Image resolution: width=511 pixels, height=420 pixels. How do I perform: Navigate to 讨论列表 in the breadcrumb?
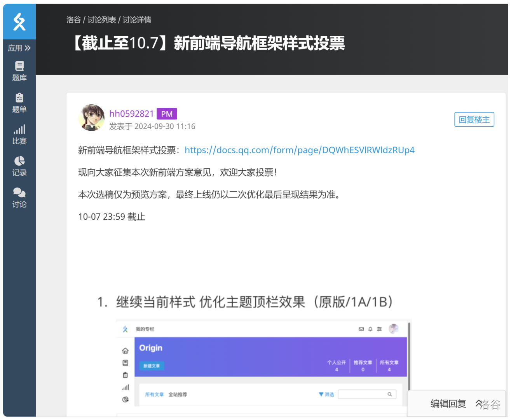click(x=101, y=20)
